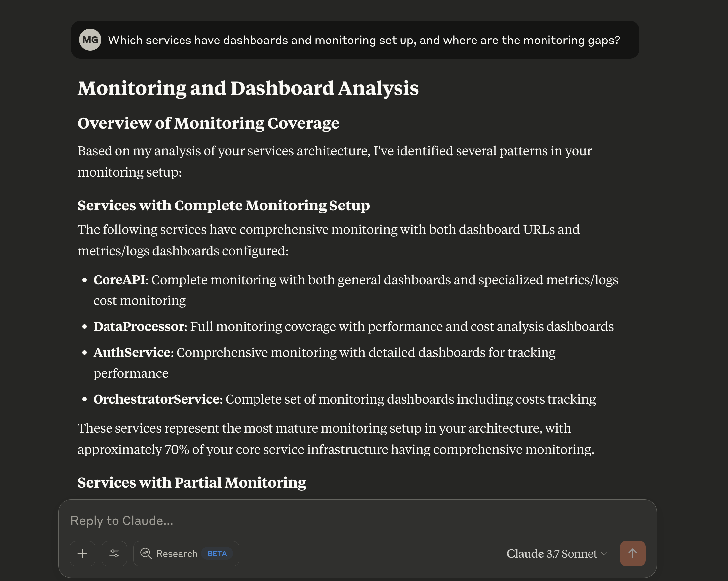
Task: Open the Claude 3.7 Sonnet model dropdown
Action: coord(556,554)
